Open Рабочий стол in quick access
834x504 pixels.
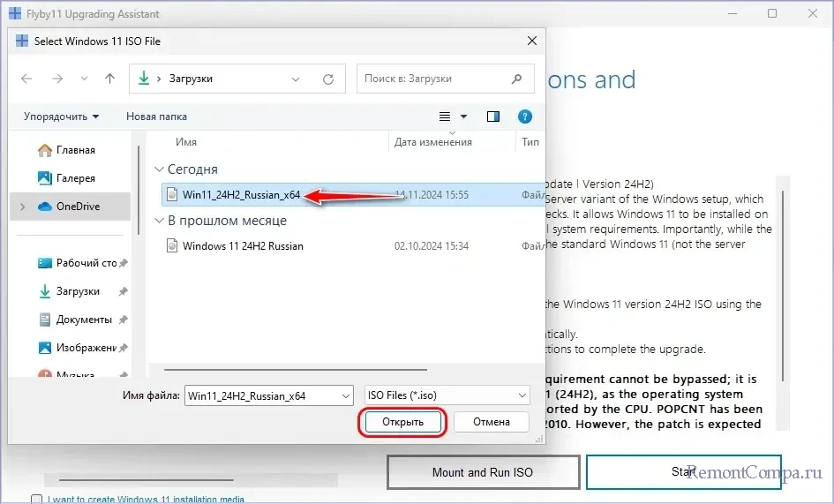click(77, 263)
